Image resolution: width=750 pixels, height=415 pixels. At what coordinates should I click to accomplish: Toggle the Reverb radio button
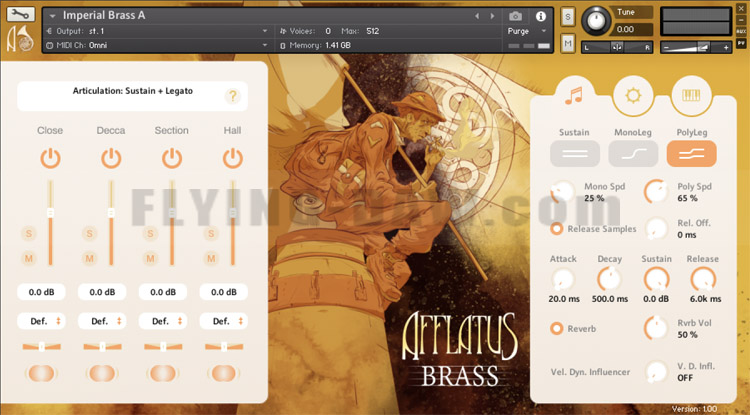pyautogui.click(x=556, y=329)
